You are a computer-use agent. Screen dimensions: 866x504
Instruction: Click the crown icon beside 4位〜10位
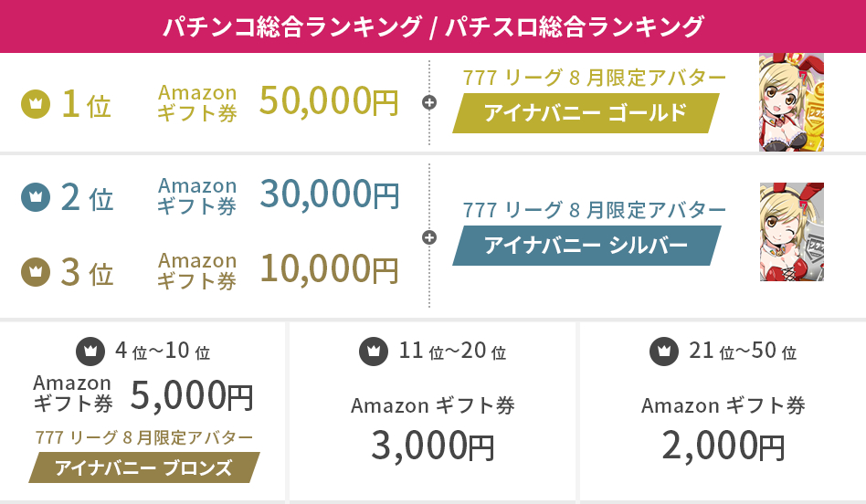(x=90, y=351)
